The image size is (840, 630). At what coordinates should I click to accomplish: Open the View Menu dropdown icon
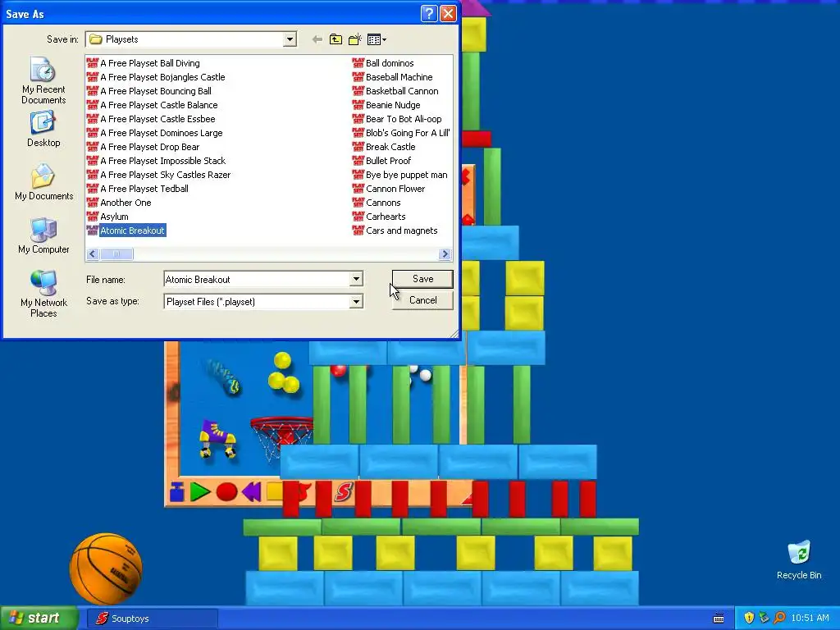[377, 39]
